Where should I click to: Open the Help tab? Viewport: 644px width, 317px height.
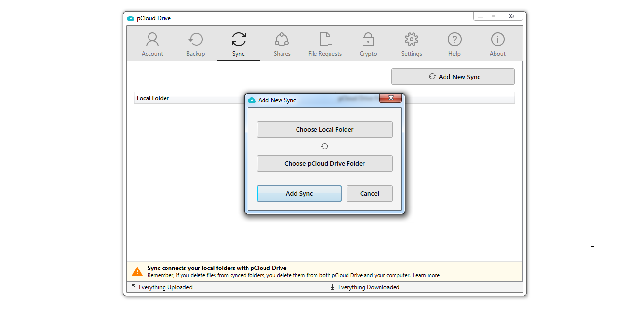point(454,45)
